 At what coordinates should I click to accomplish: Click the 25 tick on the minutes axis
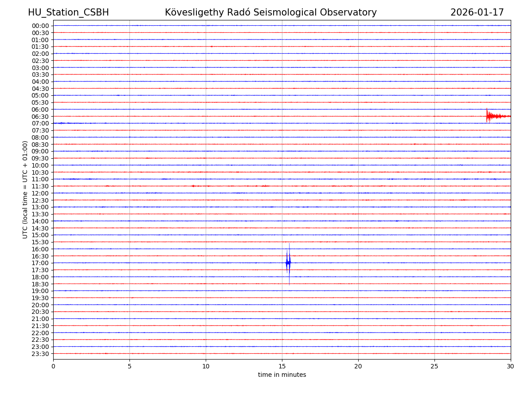[x=434, y=366]
